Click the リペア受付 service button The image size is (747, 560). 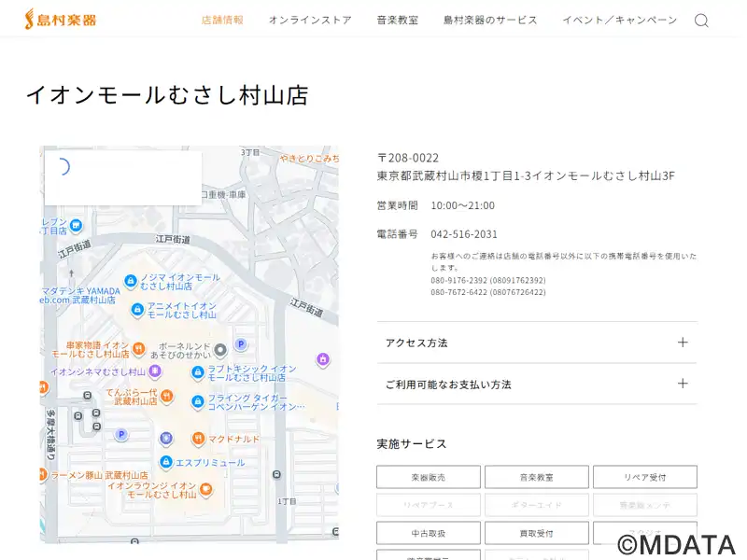point(644,477)
